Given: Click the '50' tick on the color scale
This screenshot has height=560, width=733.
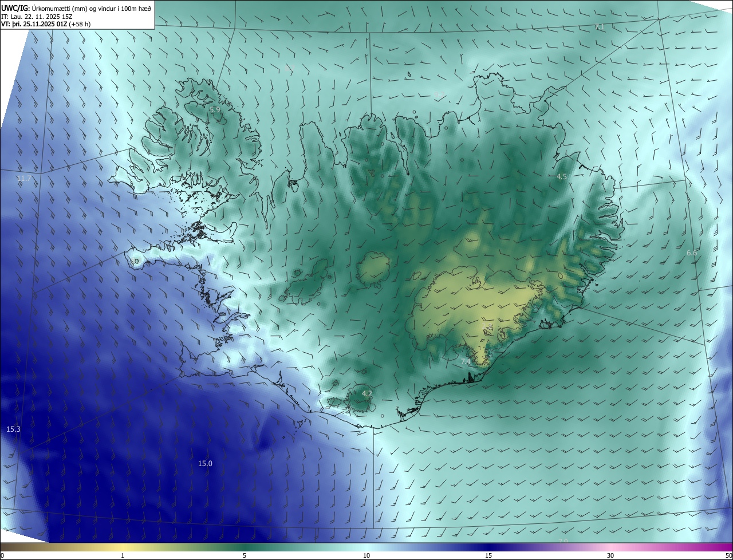Looking at the screenshot, I should pos(728,555).
